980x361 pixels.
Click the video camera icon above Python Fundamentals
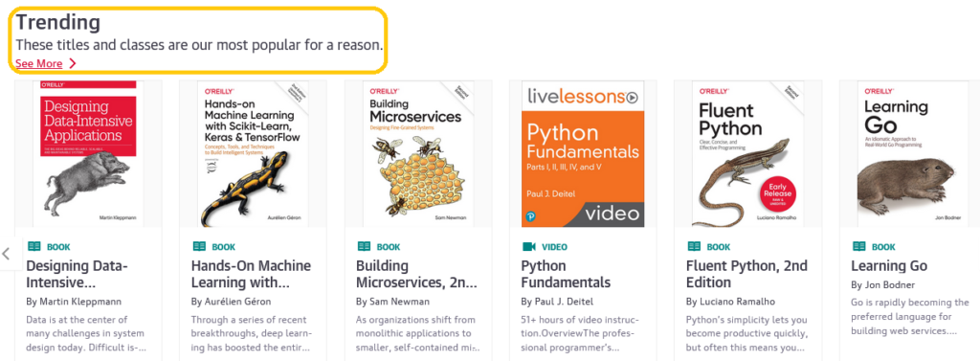[x=528, y=246]
